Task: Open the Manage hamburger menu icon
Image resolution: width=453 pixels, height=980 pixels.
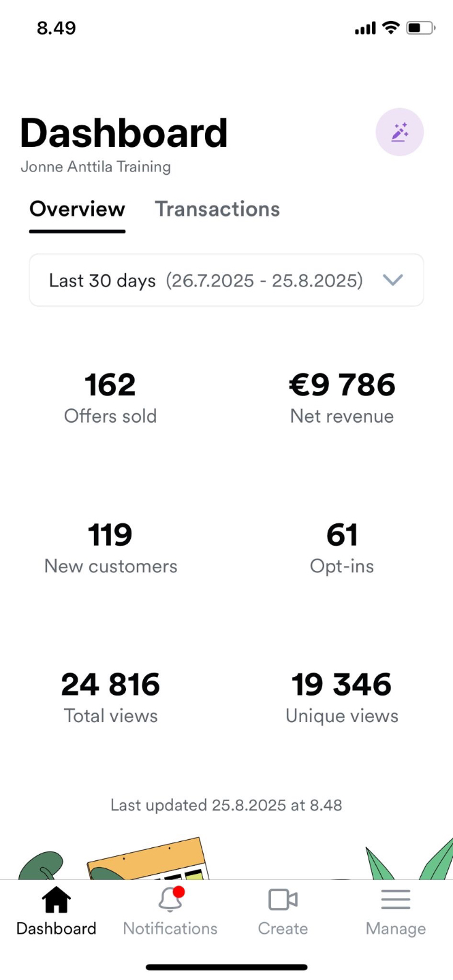Action: tap(395, 900)
